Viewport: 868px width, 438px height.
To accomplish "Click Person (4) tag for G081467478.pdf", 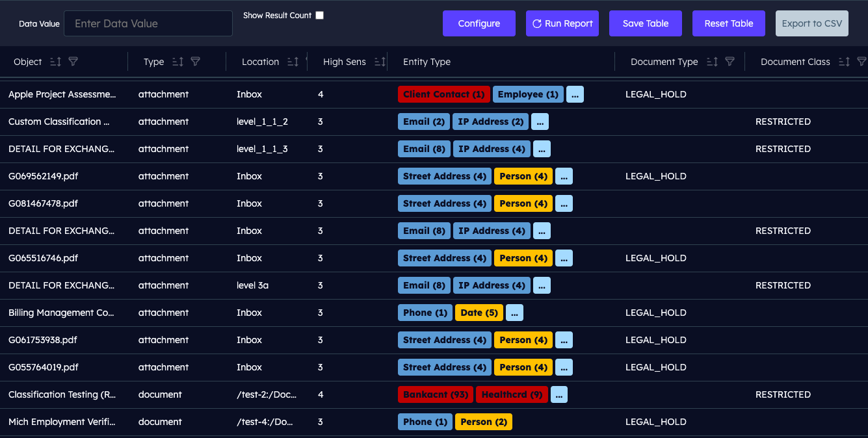I will tap(523, 203).
